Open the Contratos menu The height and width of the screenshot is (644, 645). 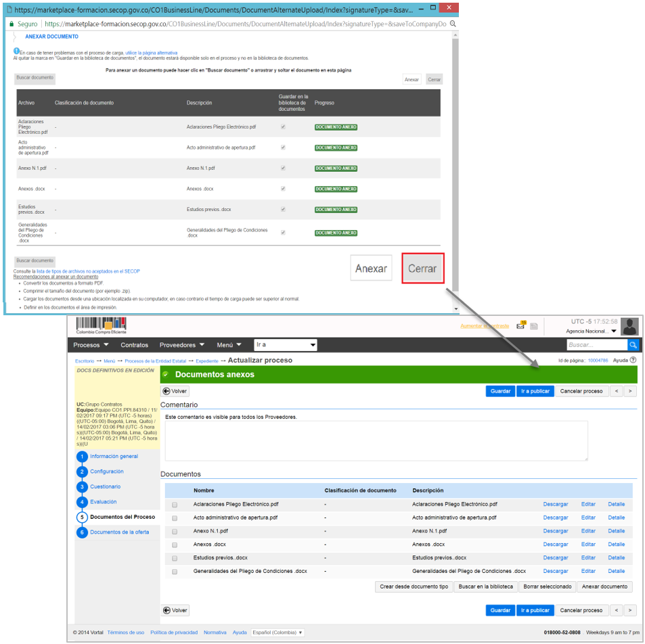coord(134,345)
